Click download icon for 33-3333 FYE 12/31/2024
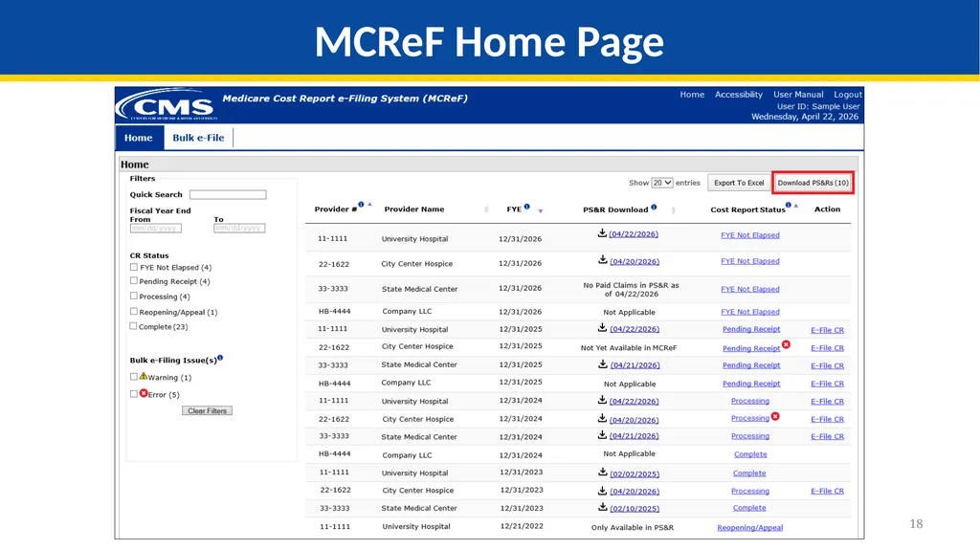 602,434
